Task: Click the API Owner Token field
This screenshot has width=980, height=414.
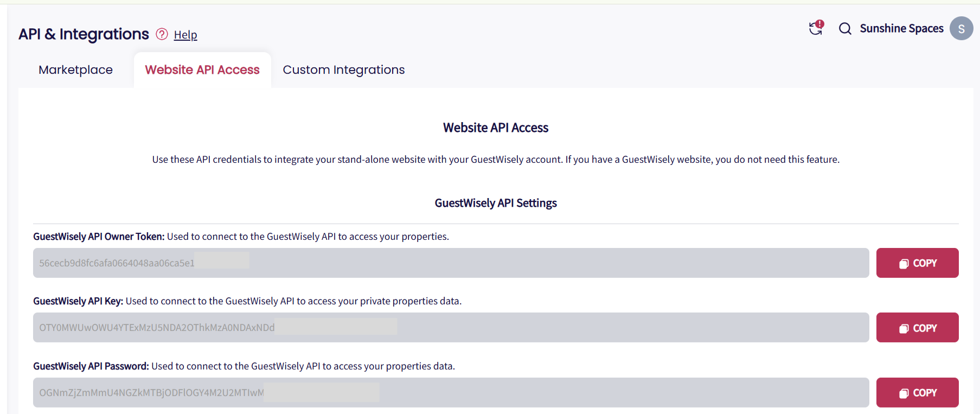Action: click(451, 263)
